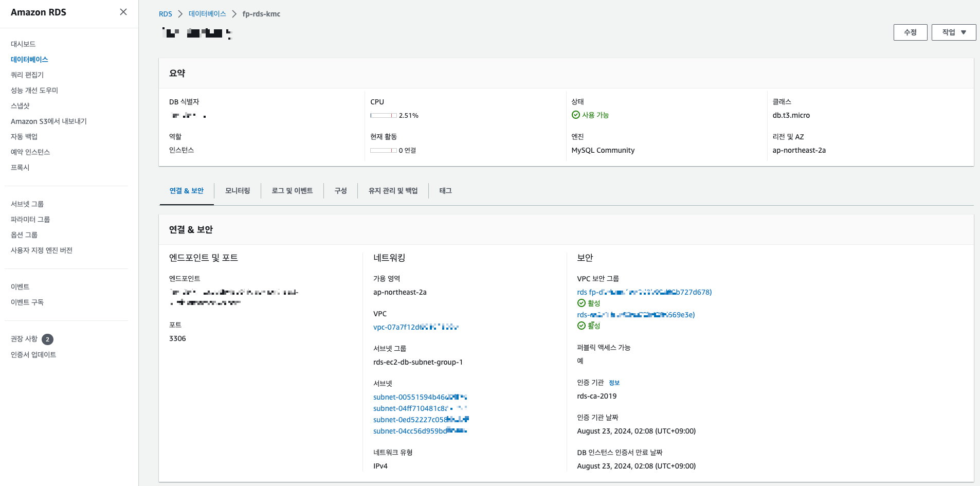
Task: Click the recommendations count badge 2
Action: (x=47, y=339)
